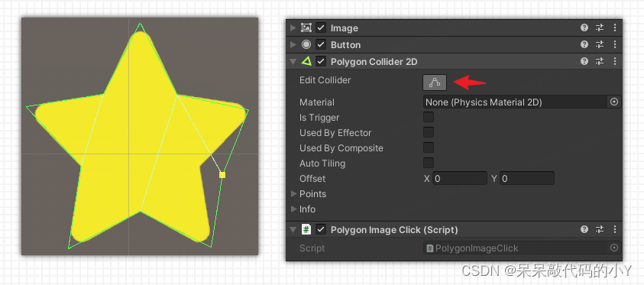This screenshot has height=285, width=644.
Task: Click the Auto Tiling label
Action: coord(322,164)
